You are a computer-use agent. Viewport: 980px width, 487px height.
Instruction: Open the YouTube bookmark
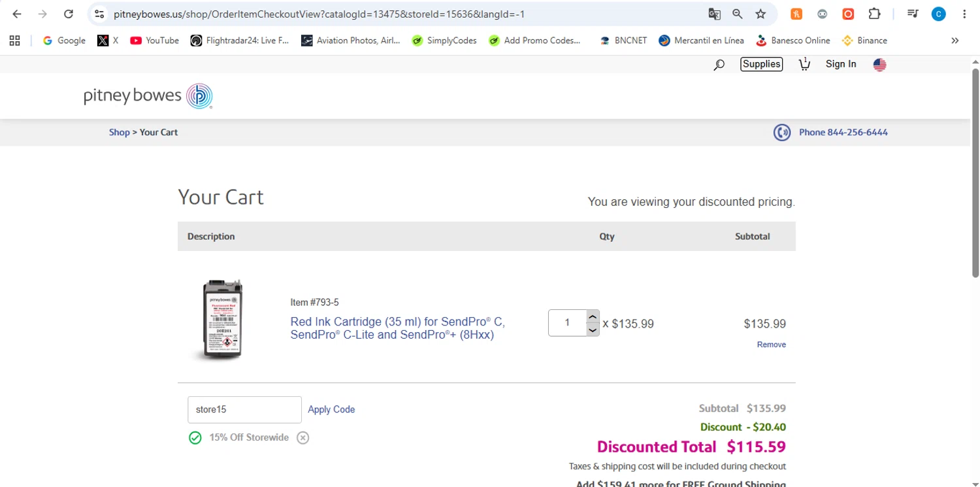[x=154, y=41]
